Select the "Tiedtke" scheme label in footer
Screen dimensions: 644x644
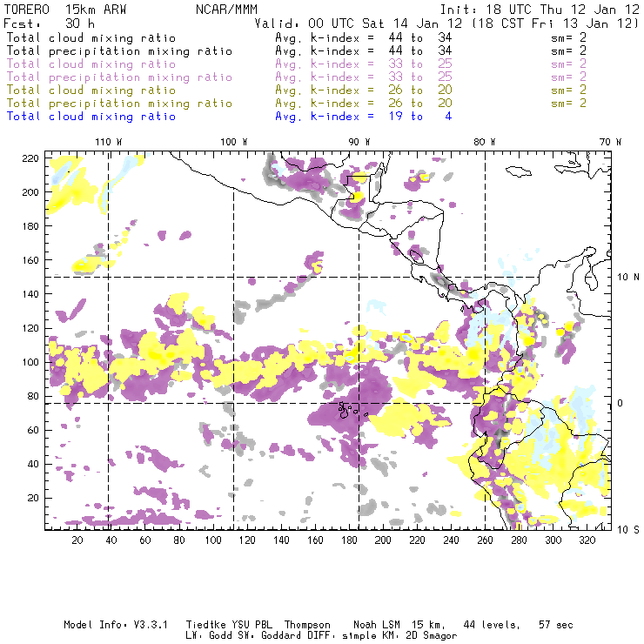click(x=206, y=625)
